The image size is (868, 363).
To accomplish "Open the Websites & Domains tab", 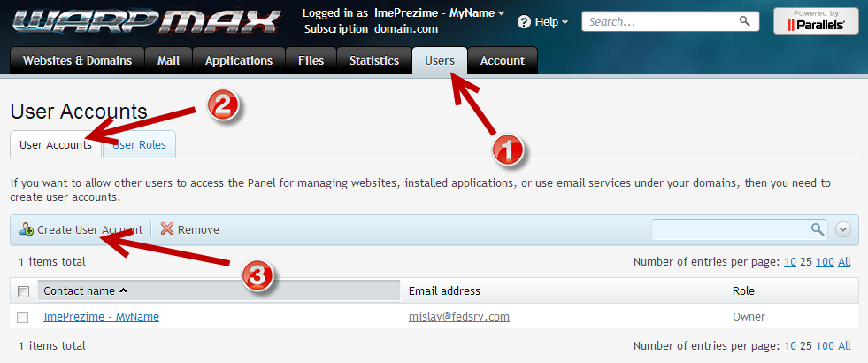I will [x=77, y=61].
